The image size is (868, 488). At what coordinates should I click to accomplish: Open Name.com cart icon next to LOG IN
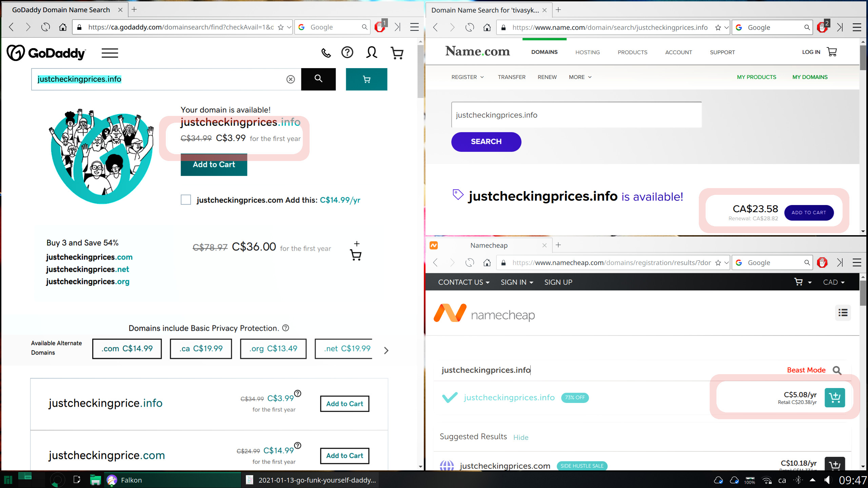point(832,52)
